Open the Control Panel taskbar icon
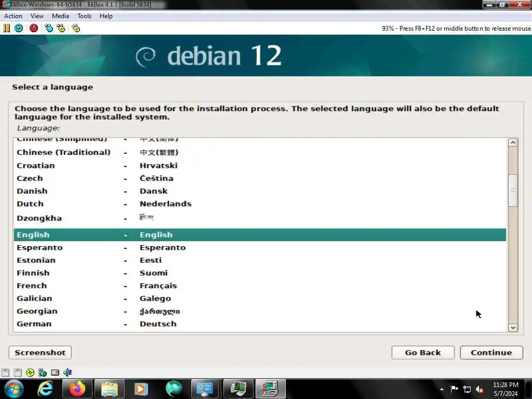This screenshot has width=532, height=399. pyautogui.click(x=205, y=389)
